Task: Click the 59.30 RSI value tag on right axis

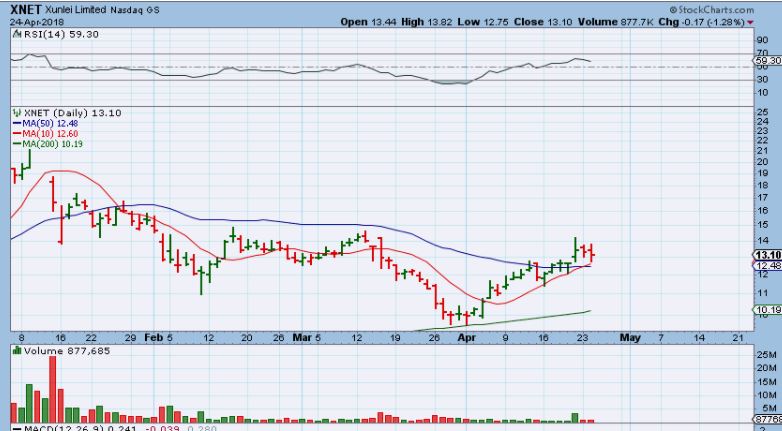Action: [x=768, y=60]
